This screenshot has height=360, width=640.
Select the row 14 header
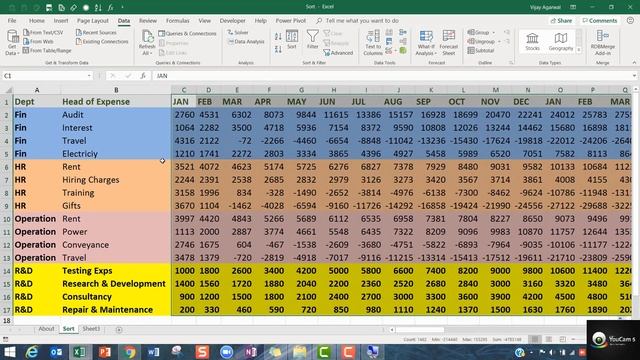coord(7,271)
